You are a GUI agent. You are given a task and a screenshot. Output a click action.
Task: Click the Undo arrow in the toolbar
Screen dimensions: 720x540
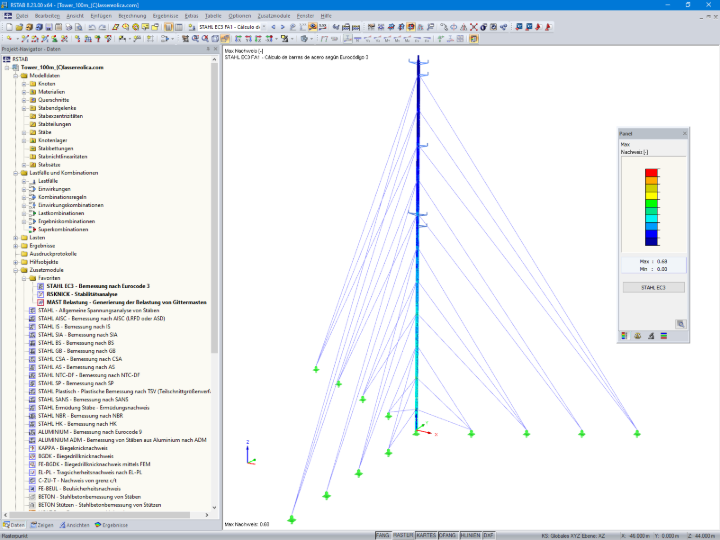[x=92, y=27]
